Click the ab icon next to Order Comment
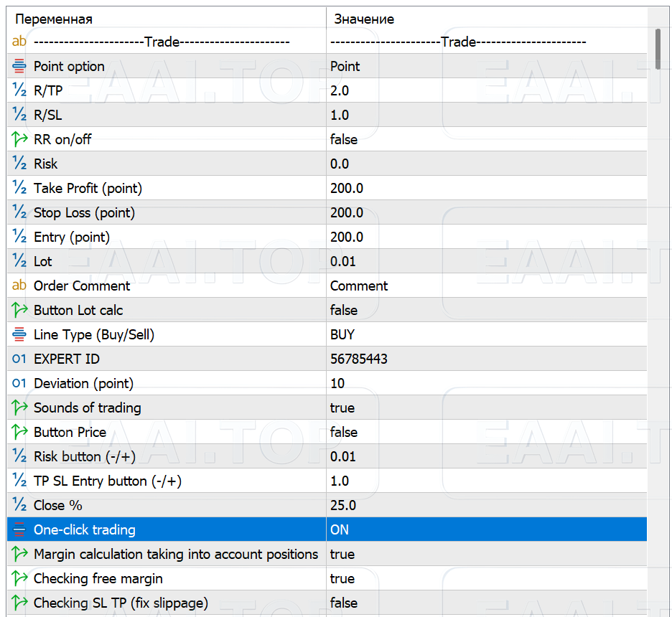 19,286
